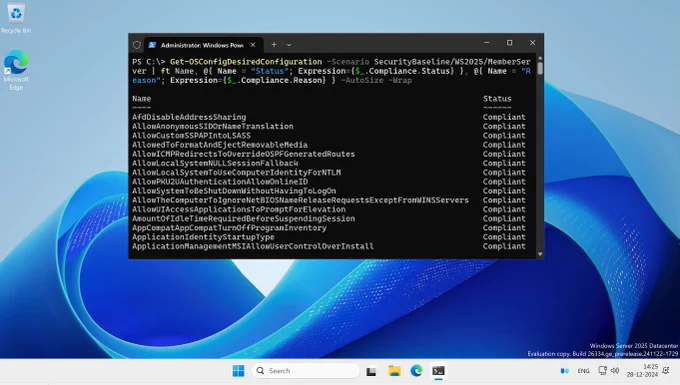
Task: Click the Get-OSConfigDesiredConfiguration command text
Action: click(246, 62)
